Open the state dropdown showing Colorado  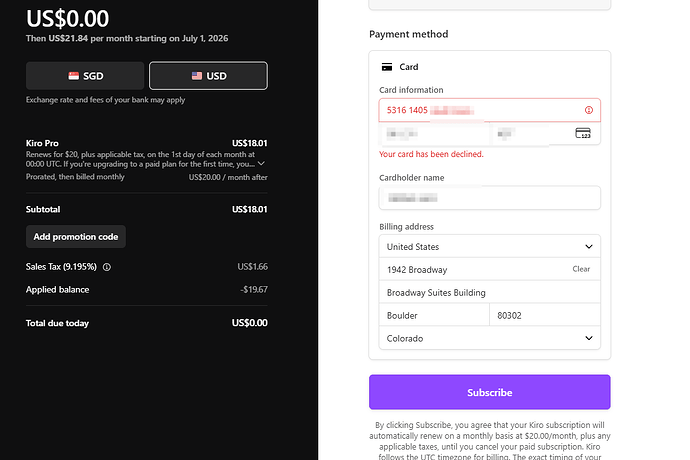pos(489,338)
